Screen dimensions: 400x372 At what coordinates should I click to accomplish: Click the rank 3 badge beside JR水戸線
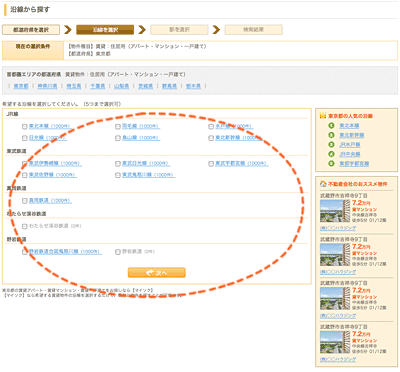(331, 144)
